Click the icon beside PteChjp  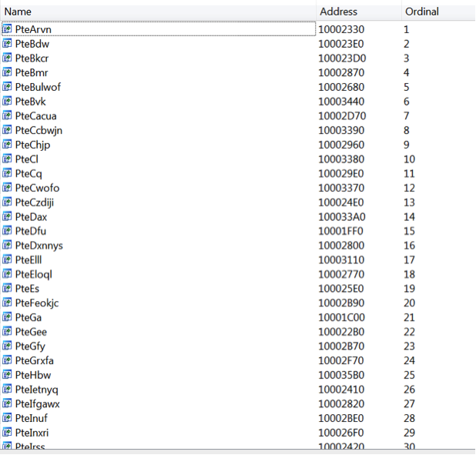(8, 145)
